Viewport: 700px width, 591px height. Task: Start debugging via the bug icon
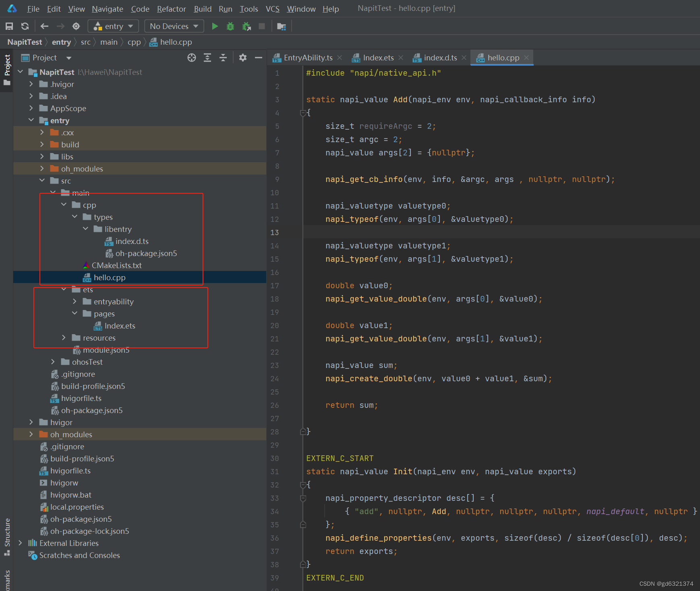click(230, 26)
